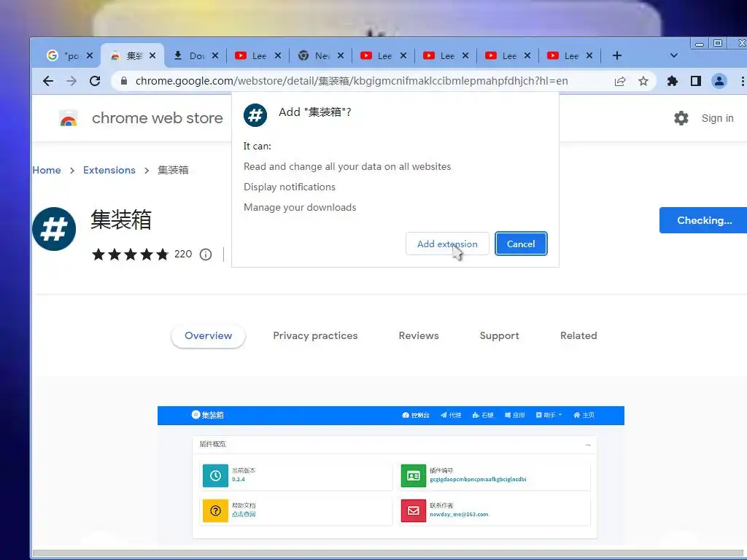
Task: Click Sign in on the web store
Action: [x=718, y=118]
